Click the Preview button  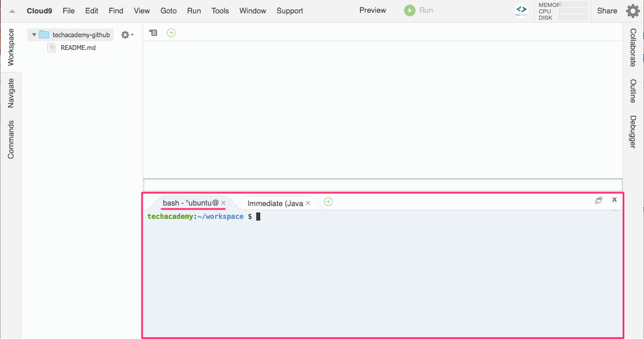(x=373, y=10)
